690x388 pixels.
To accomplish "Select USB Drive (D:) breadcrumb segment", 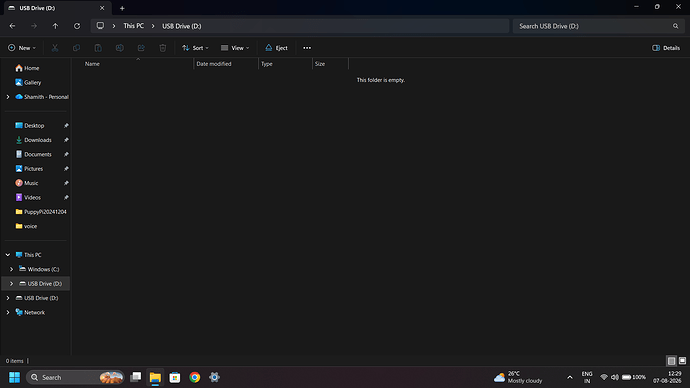I will (x=181, y=26).
